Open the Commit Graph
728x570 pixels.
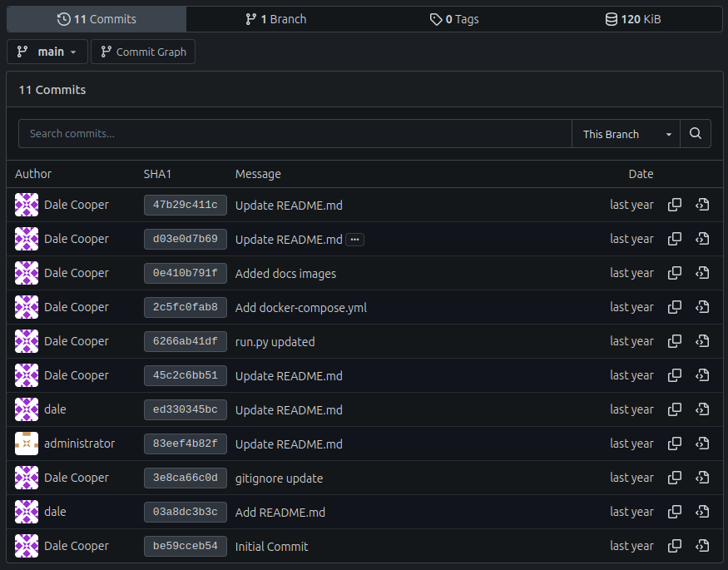click(x=143, y=52)
